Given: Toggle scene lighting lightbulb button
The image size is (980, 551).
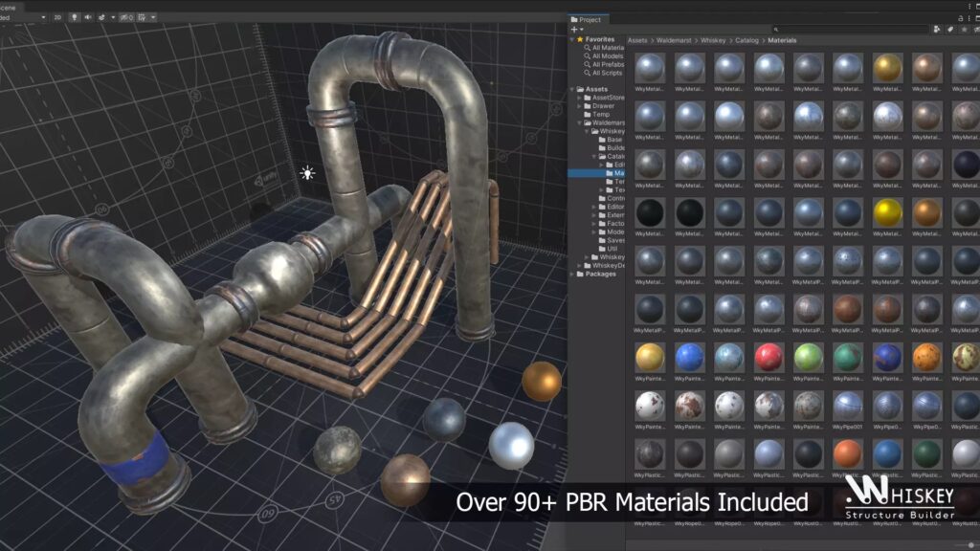Looking at the screenshot, I should point(74,17).
